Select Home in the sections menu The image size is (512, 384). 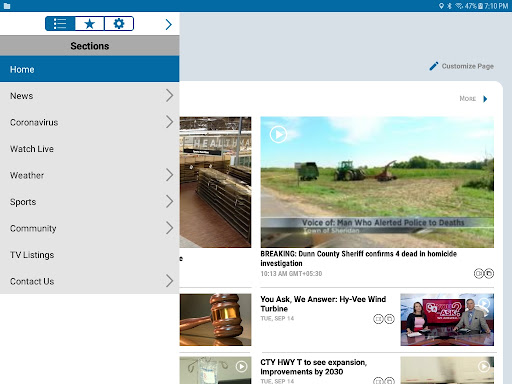[x=89, y=69]
